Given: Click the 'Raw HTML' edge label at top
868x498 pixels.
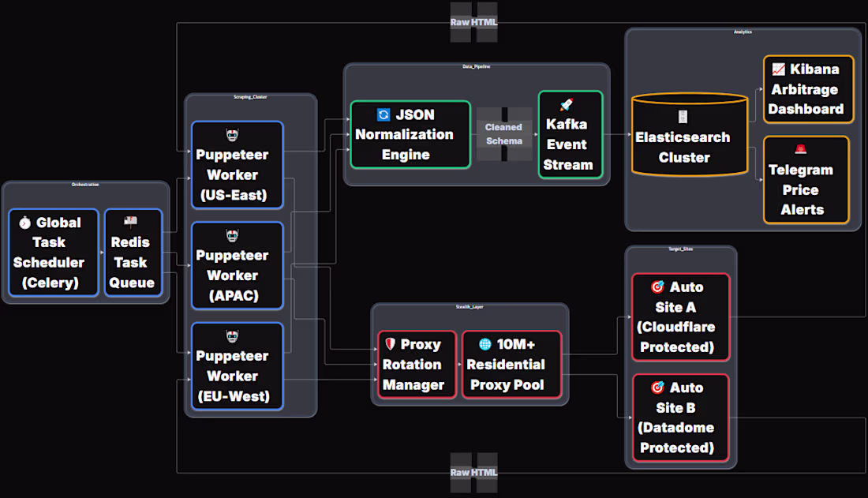Looking at the screenshot, I should pyautogui.click(x=474, y=22).
